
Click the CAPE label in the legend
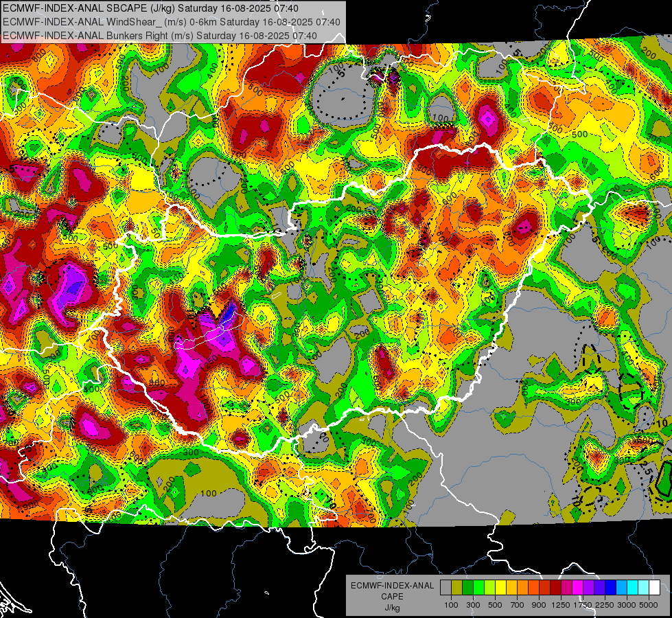click(x=392, y=597)
